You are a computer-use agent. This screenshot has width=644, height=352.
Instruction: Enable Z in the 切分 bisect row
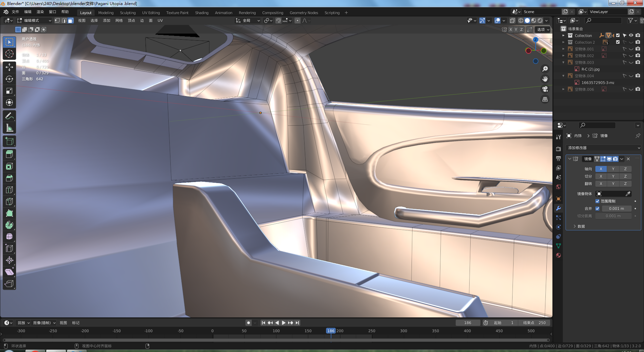click(x=625, y=176)
